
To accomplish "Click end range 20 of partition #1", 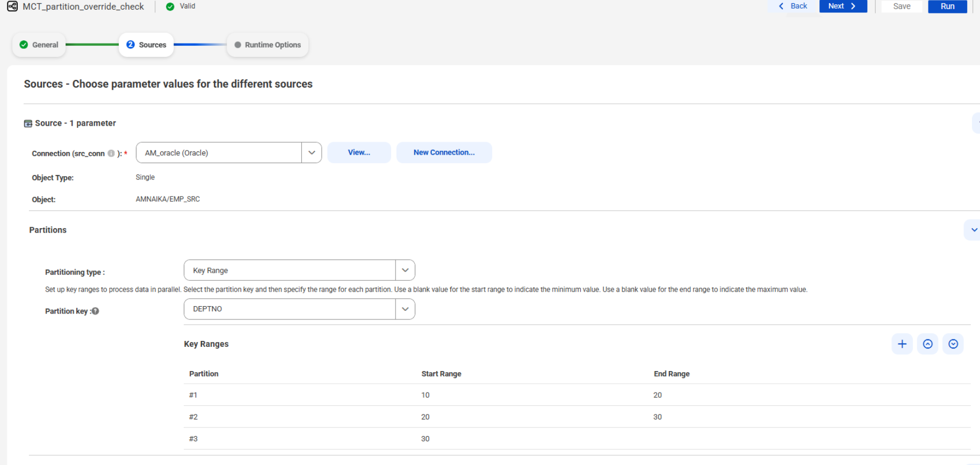I will click(658, 395).
